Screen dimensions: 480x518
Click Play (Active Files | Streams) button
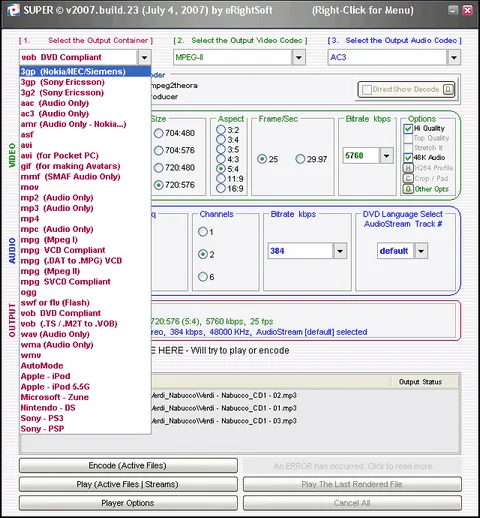[x=128, y=484]
